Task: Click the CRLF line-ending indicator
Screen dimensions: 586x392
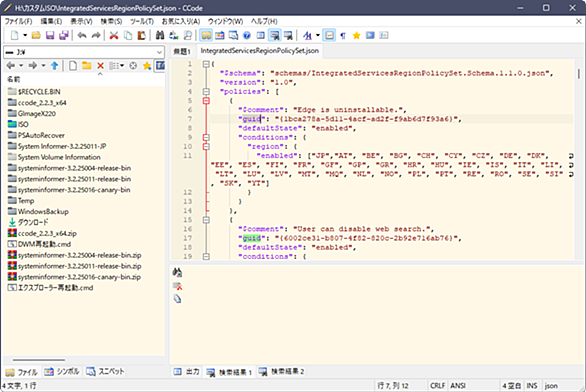Action: click(x=438, y=386)
